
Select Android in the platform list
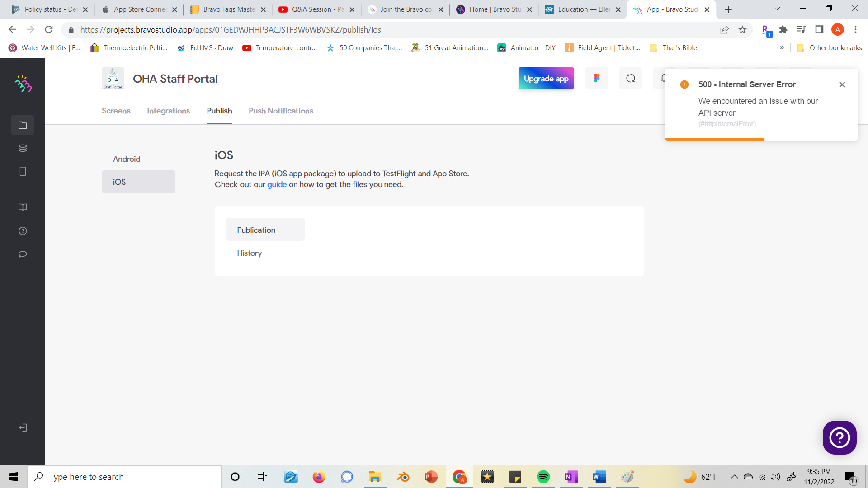click(x=138, y=159)
